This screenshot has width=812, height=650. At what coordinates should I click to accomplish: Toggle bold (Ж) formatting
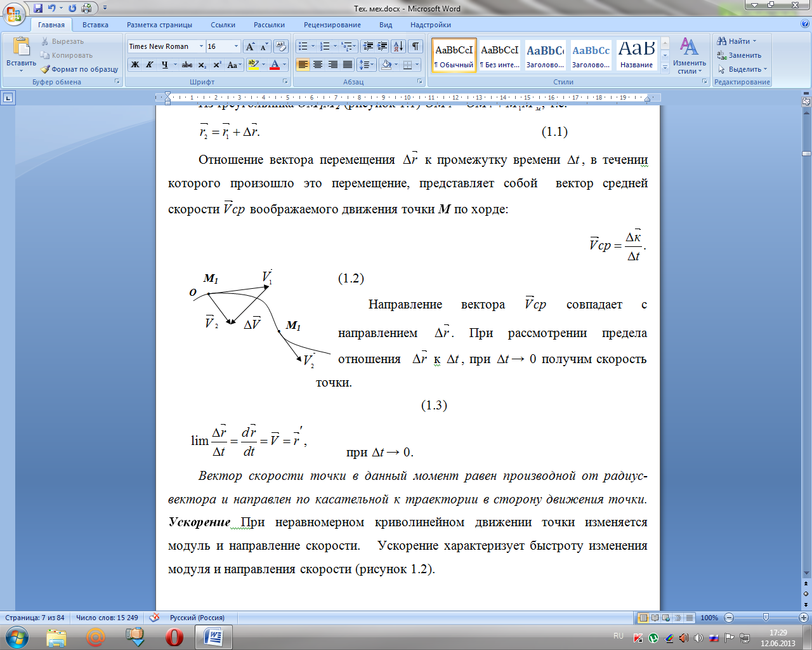point(135,65)
